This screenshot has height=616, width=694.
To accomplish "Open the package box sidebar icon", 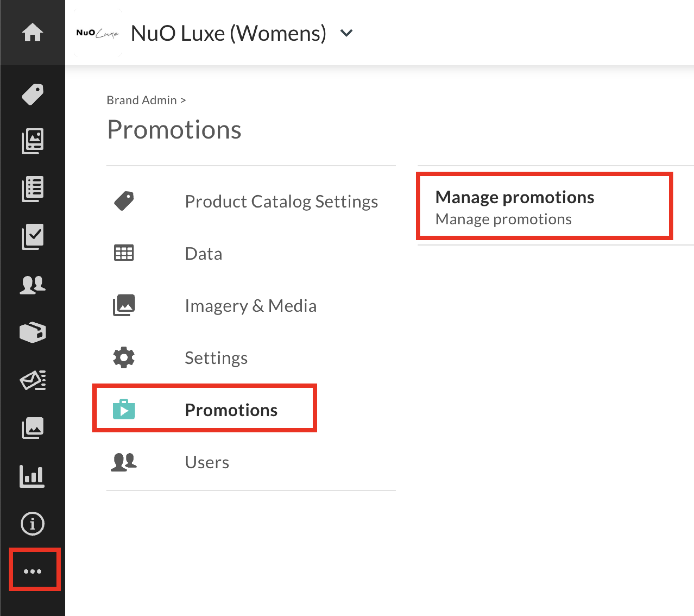I will click(x=33, y=332).
